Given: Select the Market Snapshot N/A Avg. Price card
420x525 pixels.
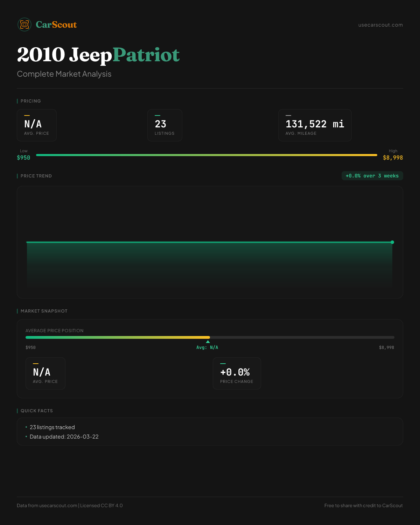Looking at the screenshot, I should click(45, 373).
